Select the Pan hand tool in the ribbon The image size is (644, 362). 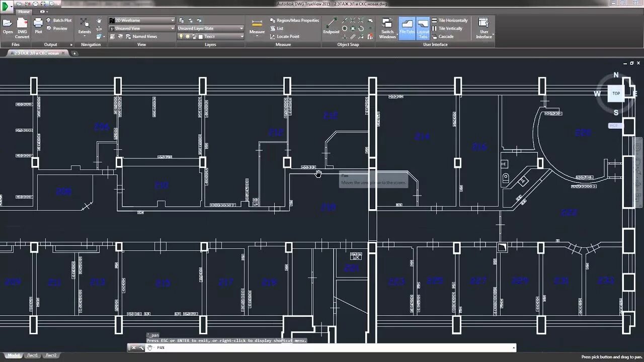pyautogui.click(x=99, y=21)
